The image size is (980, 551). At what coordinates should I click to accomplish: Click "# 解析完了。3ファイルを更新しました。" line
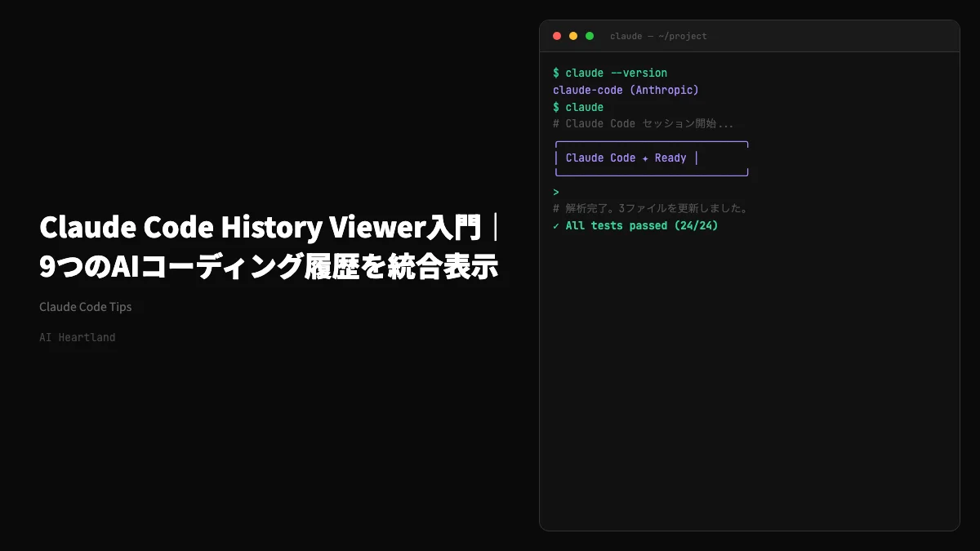651,208
